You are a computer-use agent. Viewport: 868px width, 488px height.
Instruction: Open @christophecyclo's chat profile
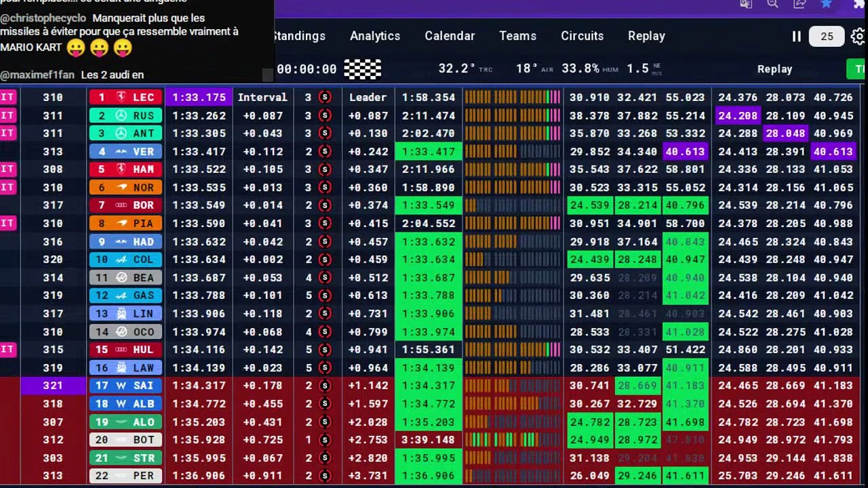(x=43, y=18)
